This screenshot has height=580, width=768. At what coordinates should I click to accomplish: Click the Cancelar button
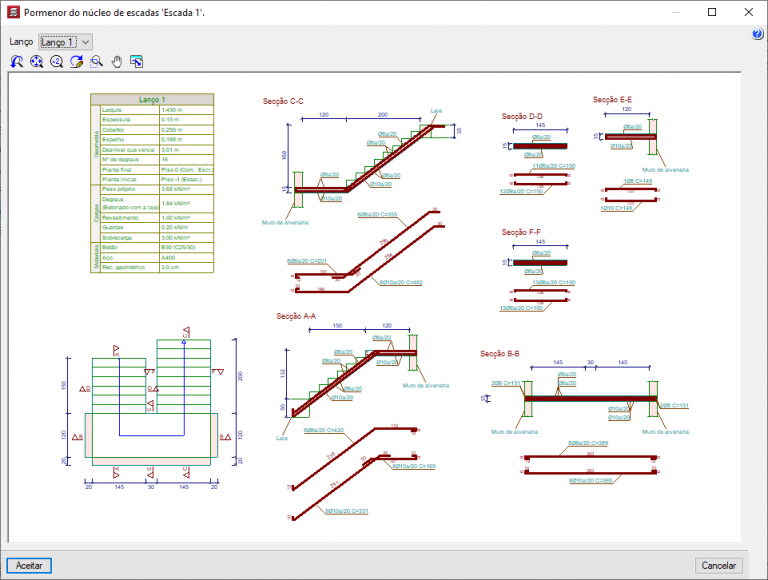coord(718,565)
